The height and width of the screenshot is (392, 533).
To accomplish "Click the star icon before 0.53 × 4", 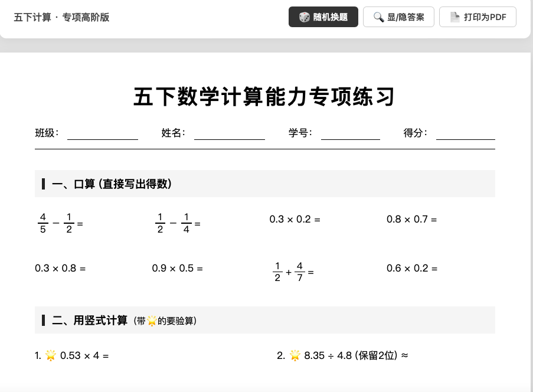I will tap(51, 355).
